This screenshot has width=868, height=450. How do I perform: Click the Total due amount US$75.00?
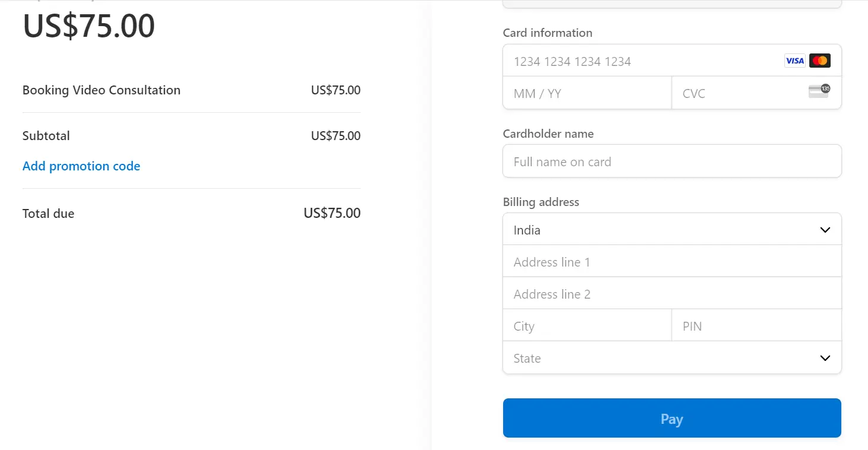click(332, 213)
